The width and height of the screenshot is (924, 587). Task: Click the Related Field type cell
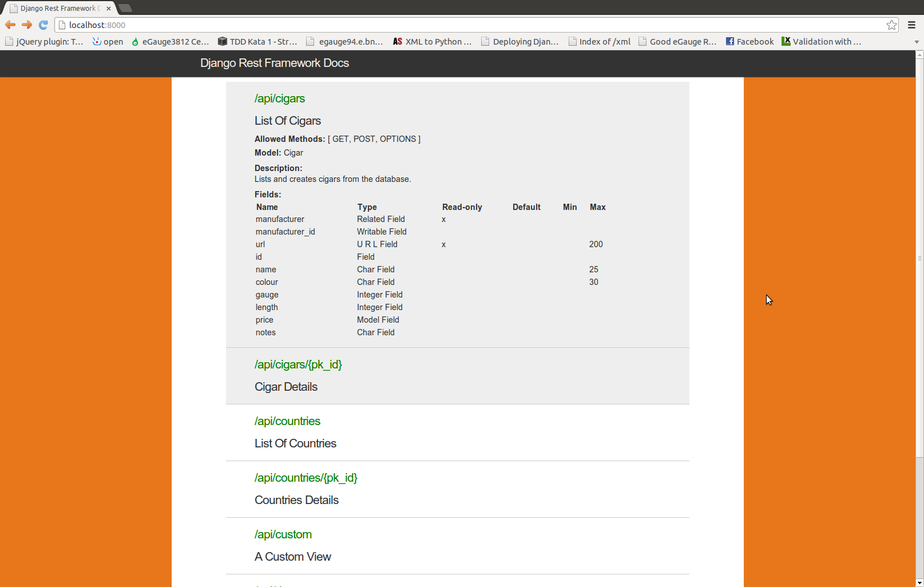(x=381, y=219)
